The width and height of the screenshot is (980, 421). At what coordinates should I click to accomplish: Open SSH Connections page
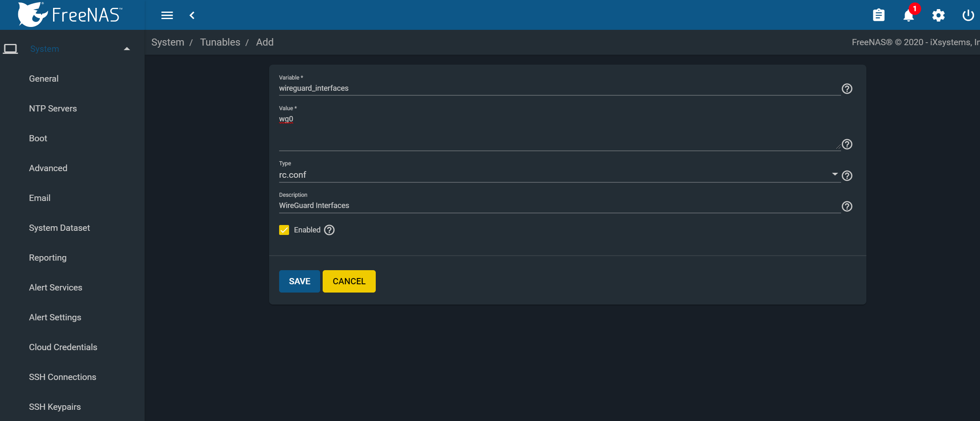coord(63,377)
